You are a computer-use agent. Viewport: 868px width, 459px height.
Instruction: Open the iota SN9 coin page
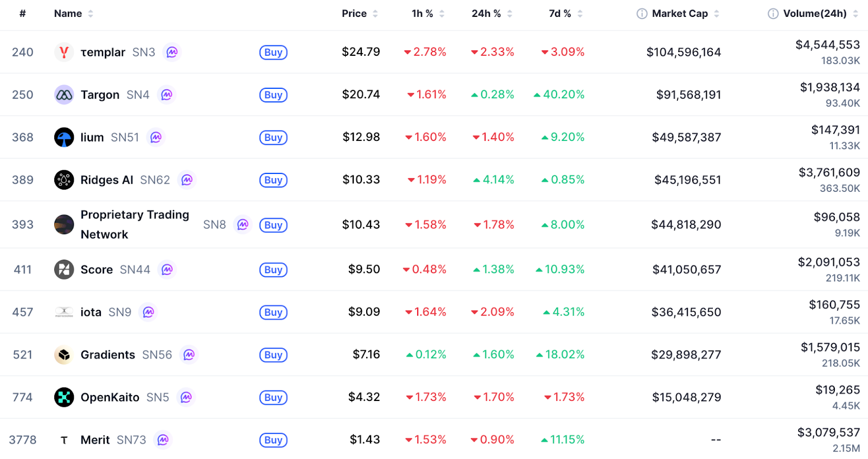pos(91,312)
